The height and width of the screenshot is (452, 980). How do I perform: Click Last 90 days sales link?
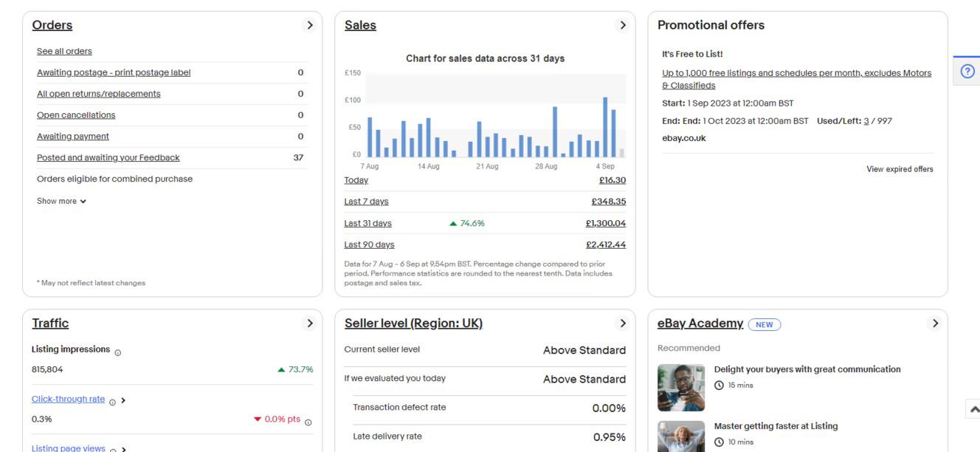(x=370, y=244)
